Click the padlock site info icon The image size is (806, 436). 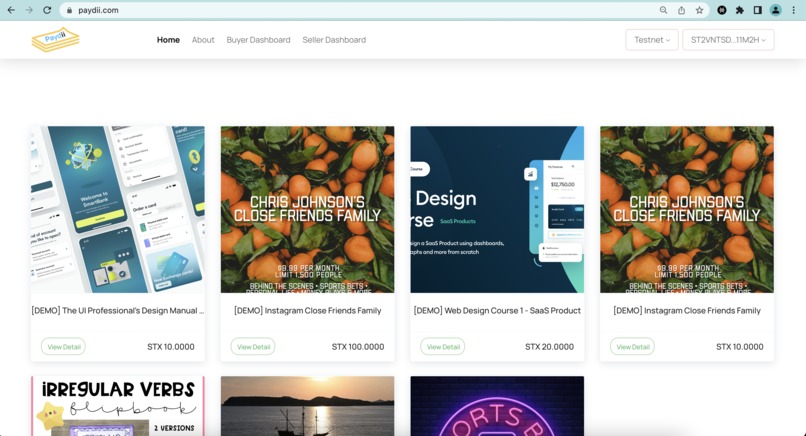(69, 10)
